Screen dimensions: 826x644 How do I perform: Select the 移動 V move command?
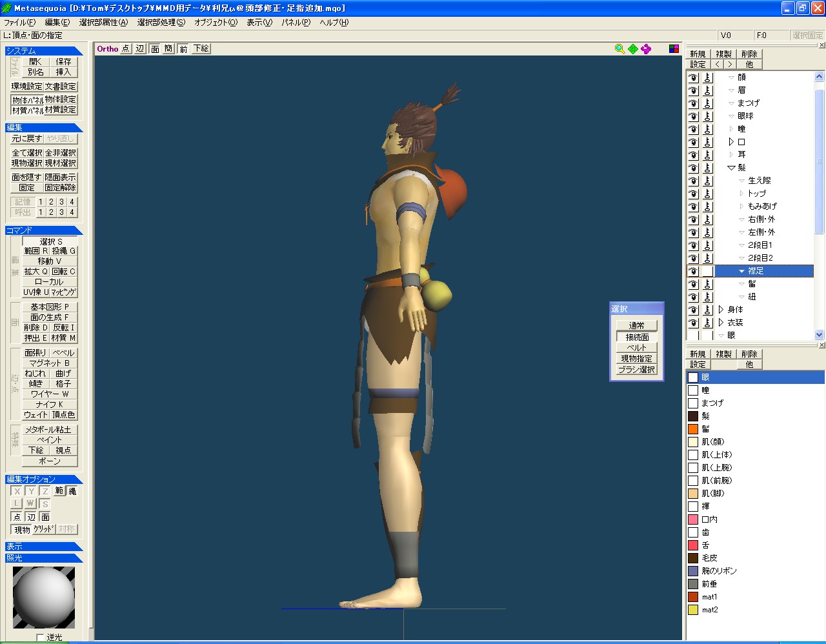tap(50, 261)
